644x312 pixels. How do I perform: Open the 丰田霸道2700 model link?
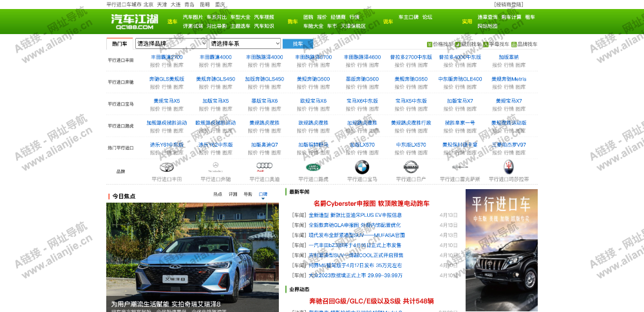click(x=167, y=57)
